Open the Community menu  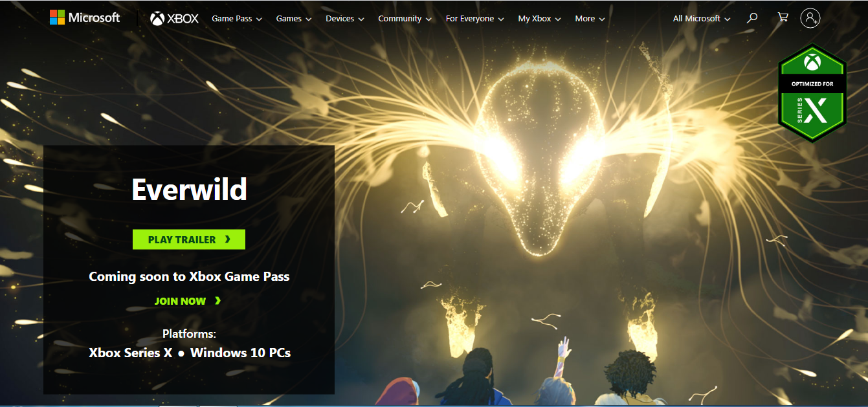tap(405, 19)
